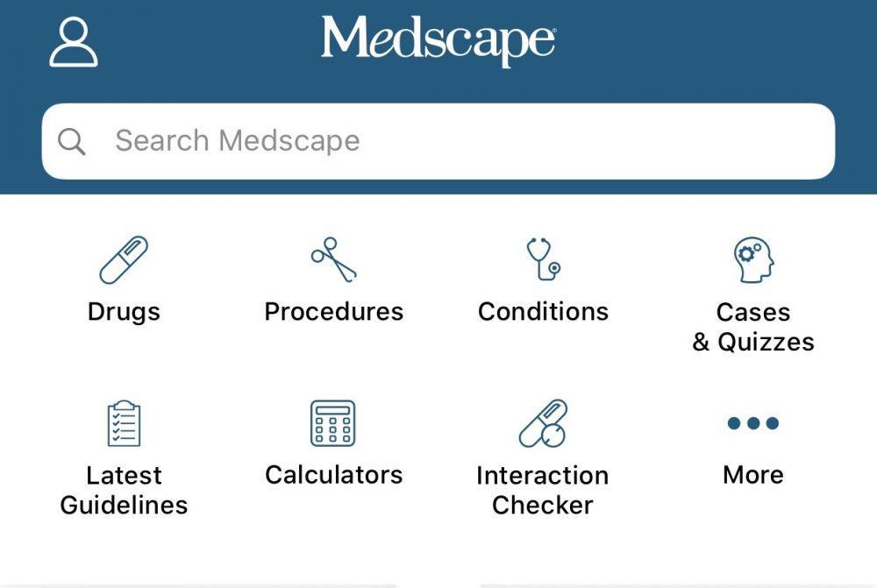Tap the Drugs pill icon
This screenshot has height=588, width=877.
(x=124, y=260)
